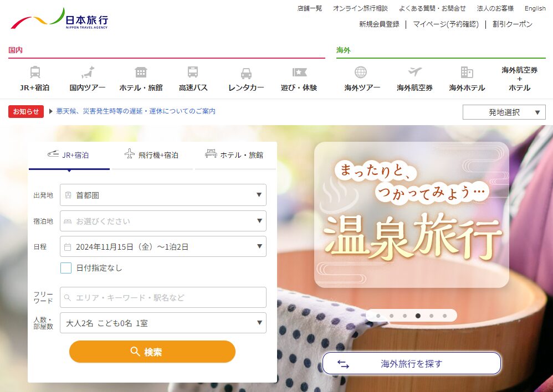The image size is (553, 392).
Task: Switch to the ホテル・旅館 search tab
Action: click(234, 155)
